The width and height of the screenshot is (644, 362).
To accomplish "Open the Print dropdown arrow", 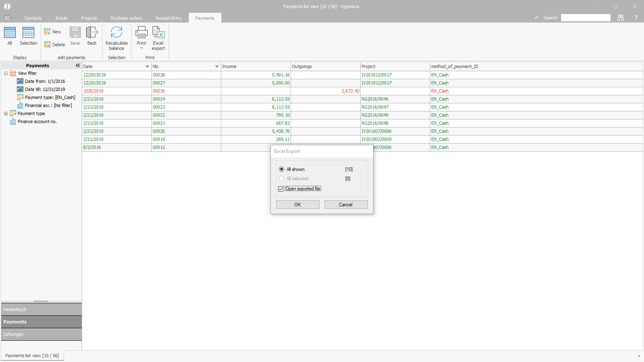I will pos(142,48).
